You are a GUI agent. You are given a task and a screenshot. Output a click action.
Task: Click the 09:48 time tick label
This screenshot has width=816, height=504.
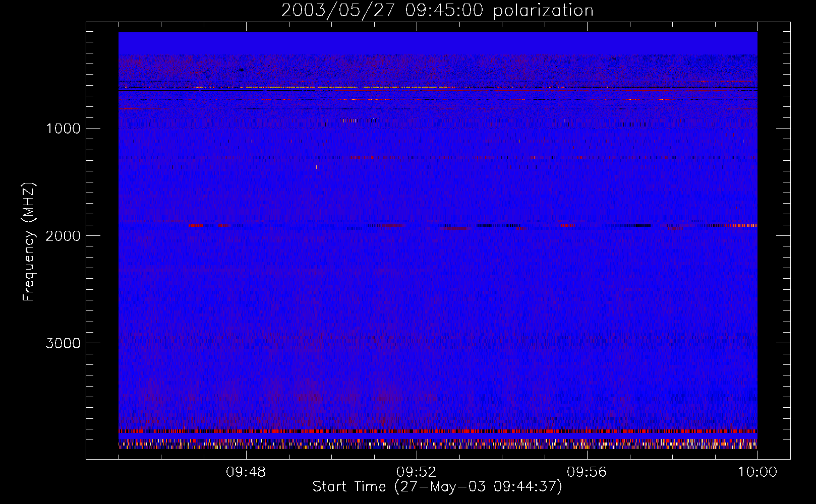pyautogui.click(x=246, y=472)
